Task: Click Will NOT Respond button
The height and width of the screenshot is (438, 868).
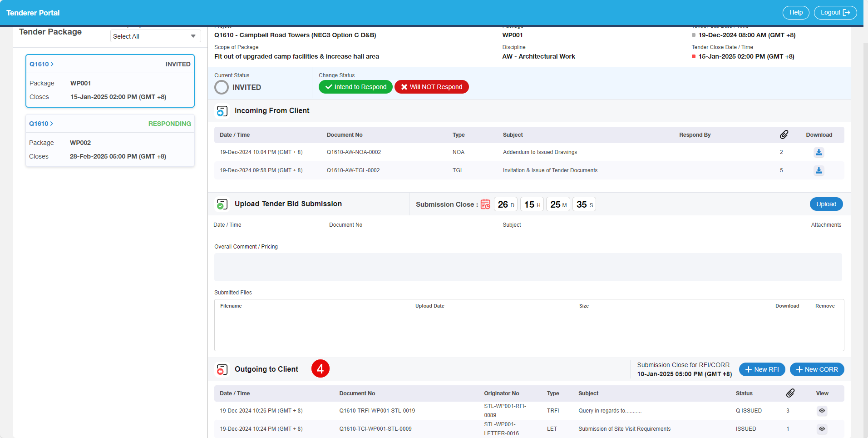Action: (432, 87)
